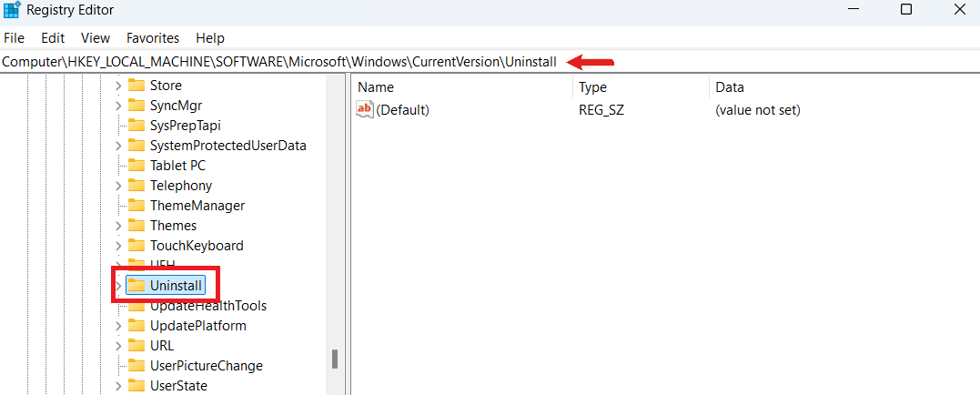Screen dimensions: 980x395
Task: Click the SysPrepTapi folder icon
Action: pyautogui.click(x=136, y=125)
